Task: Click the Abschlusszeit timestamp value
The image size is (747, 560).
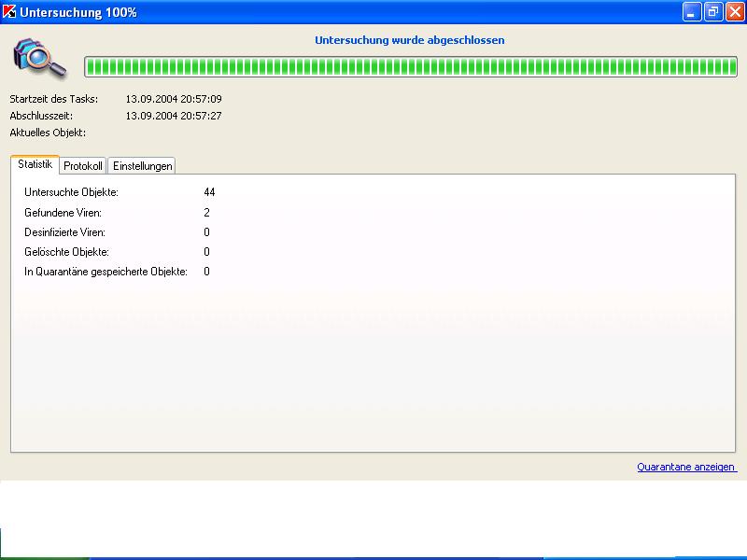Action: [173, 116]
